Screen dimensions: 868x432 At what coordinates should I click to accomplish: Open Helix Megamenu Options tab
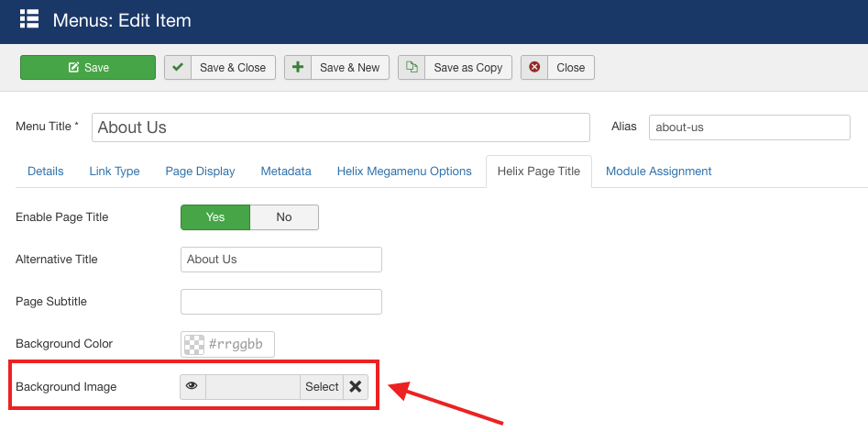404,172
